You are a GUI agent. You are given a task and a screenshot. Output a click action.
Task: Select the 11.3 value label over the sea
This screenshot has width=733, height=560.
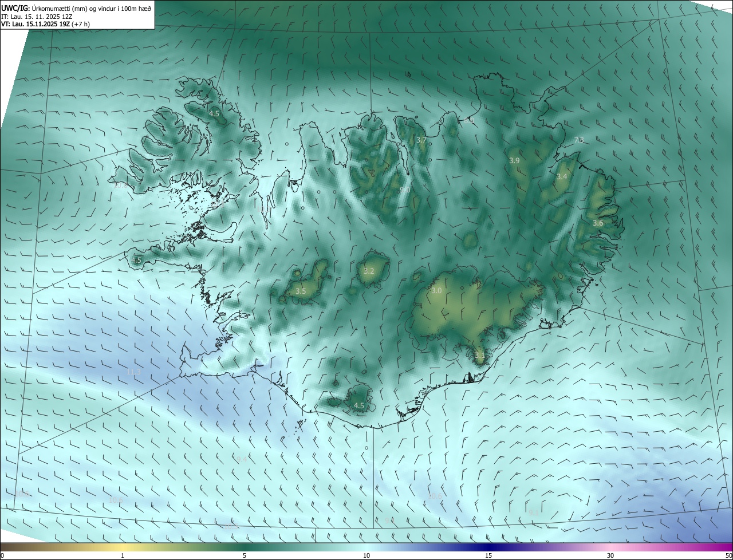(x=133, y=372)
